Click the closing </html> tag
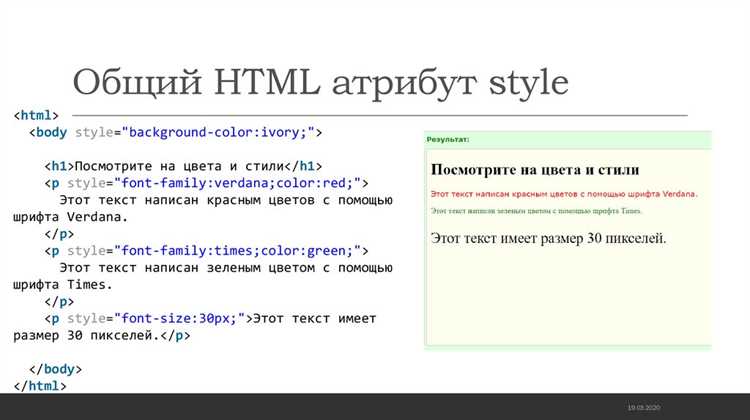Image resolution: width=750 pixels, height=420 pixels. click(40, 386)
